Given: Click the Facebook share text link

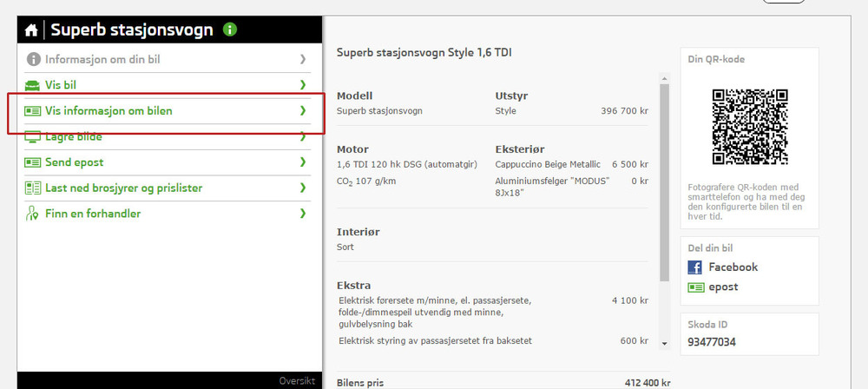Looking at the screenshot, I should coord(733,267).
